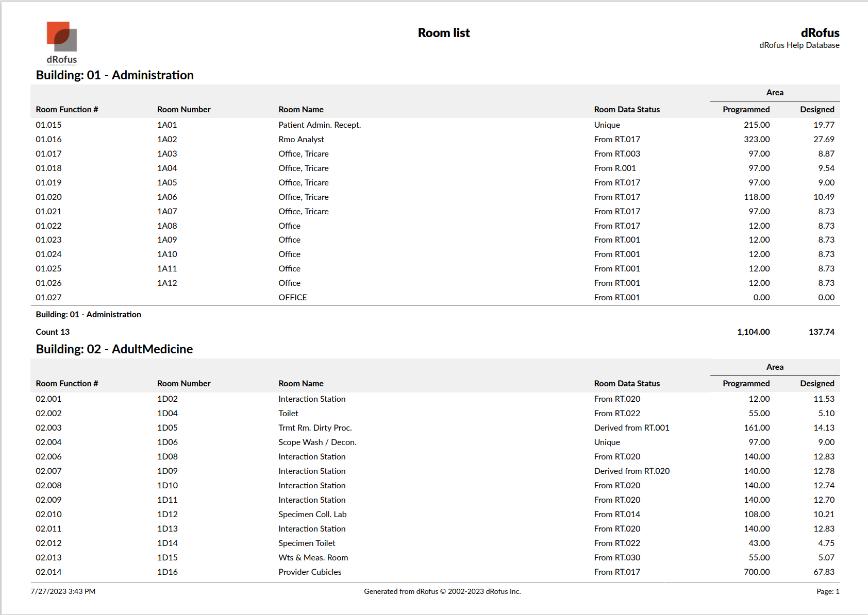Click Designed column header in the AdultMedicine table
The width and height of the screenshot is (868, 615).
pyautogui.click(x=816, y=383)
